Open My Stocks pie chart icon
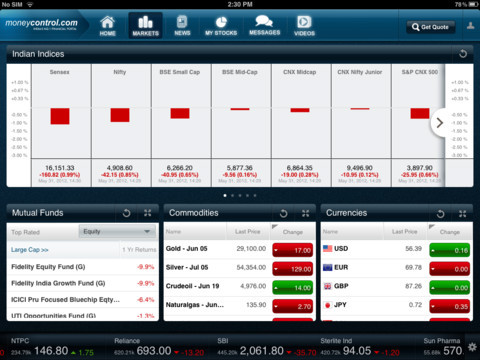 [221, 22]
